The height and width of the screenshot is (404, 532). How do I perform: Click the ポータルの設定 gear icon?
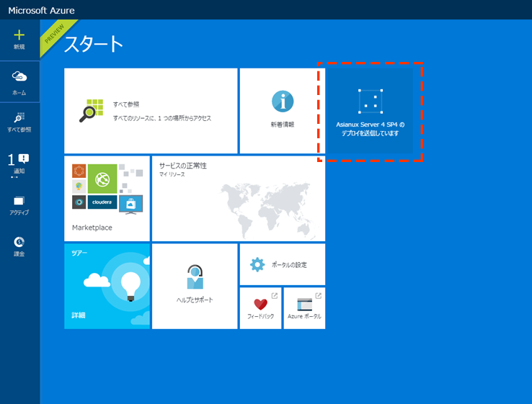tap(257, 264)
